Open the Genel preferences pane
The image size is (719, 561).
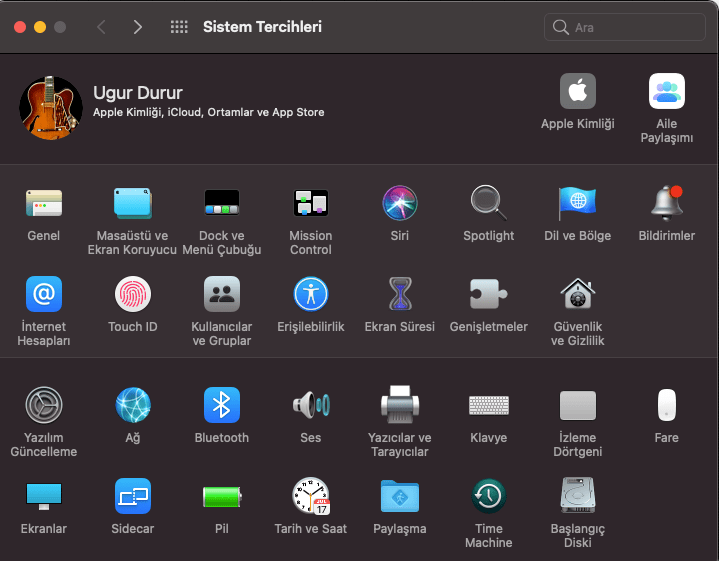coord(44,203)
